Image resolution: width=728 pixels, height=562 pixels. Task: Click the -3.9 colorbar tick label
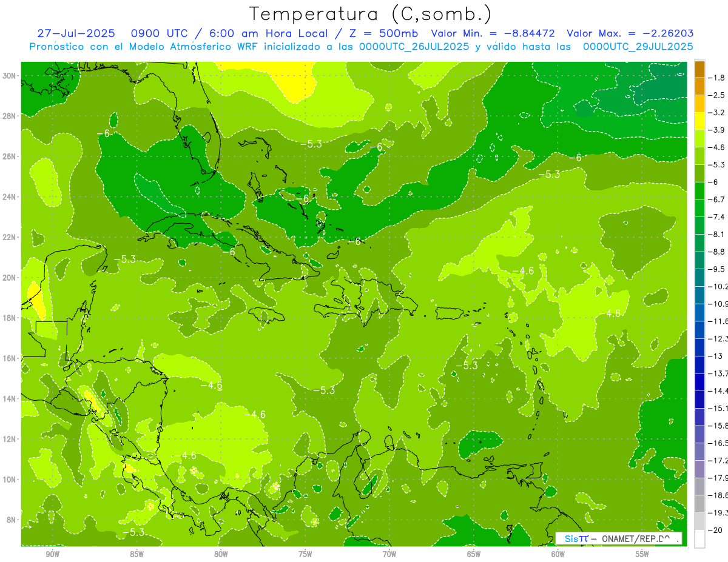point(718,130)
